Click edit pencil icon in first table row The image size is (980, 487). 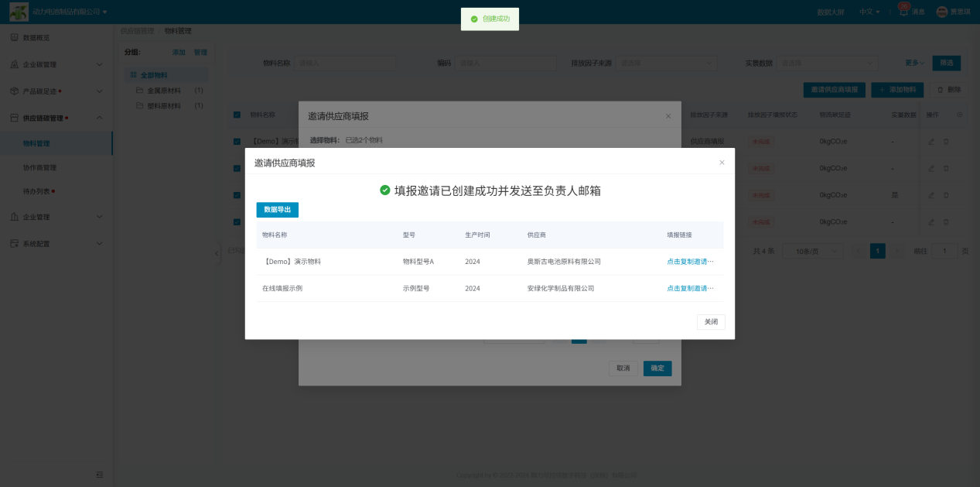(931, 142)
